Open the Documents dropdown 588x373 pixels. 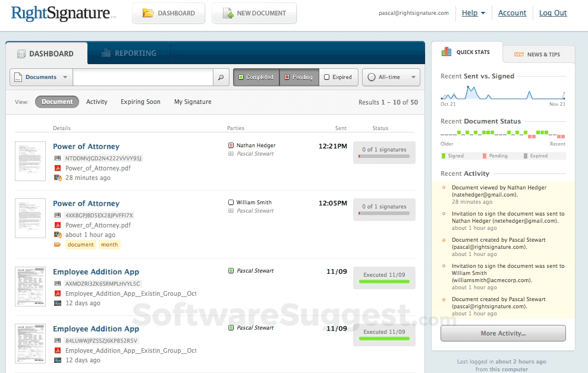40,77
